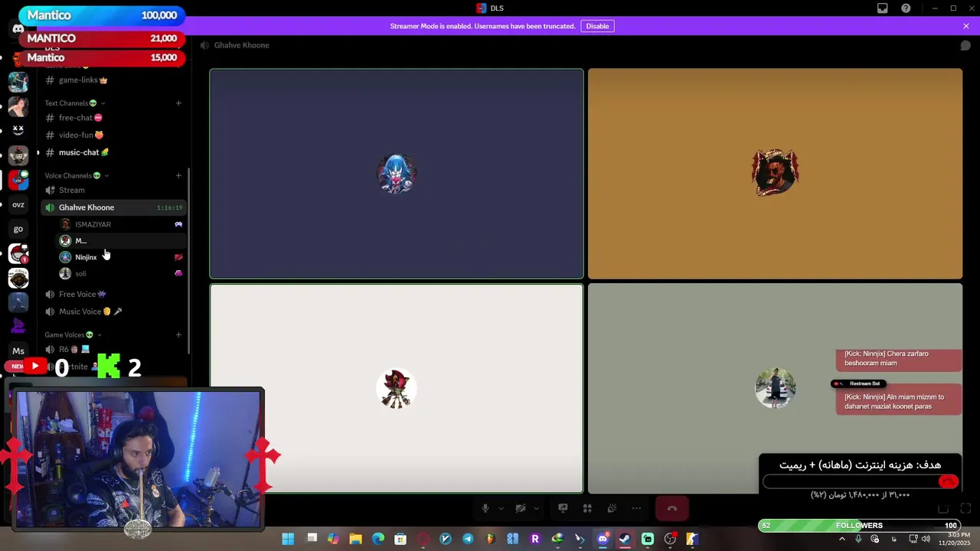980x551 pixels.
Task: Mute microphone in call controls
Action: (x=485, y=508)
